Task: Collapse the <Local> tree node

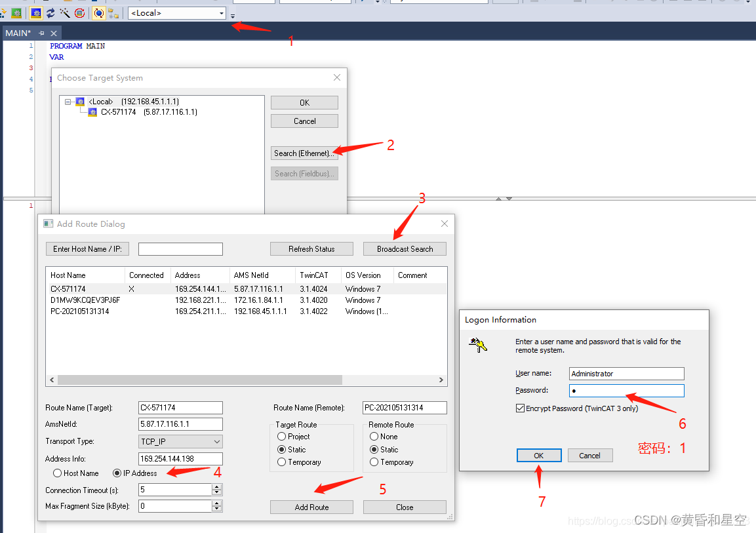Action: click(68, 102)
